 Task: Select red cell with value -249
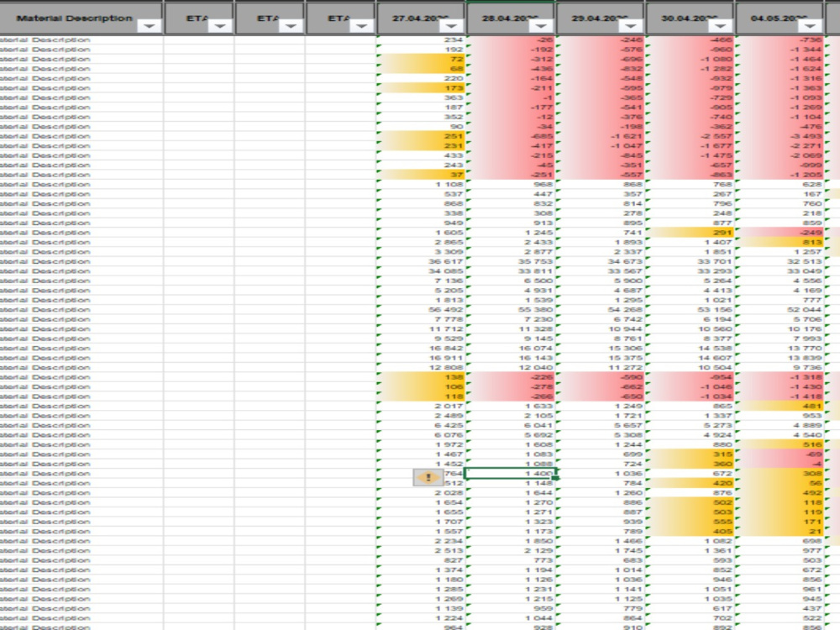tap(780, 233)
